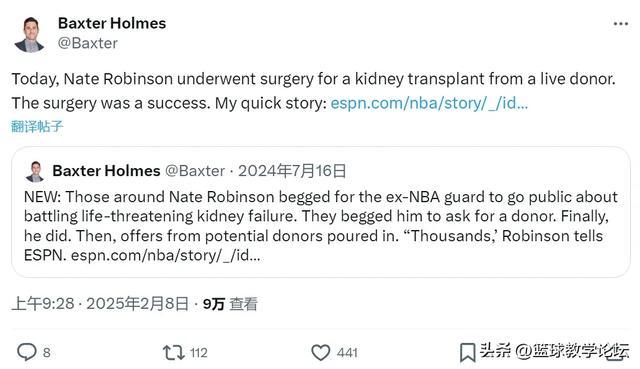This screenshot has width=640, height=369.
Task: Open Baxter Holmes's large profile avatar
Action: click(x=29, y=34)
